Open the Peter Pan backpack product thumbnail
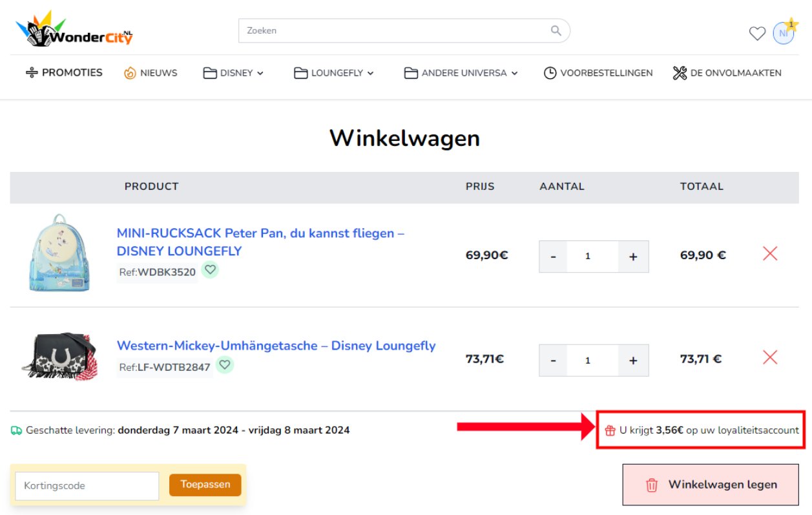This screenshot has height=515, width=812. click(59, 253)
